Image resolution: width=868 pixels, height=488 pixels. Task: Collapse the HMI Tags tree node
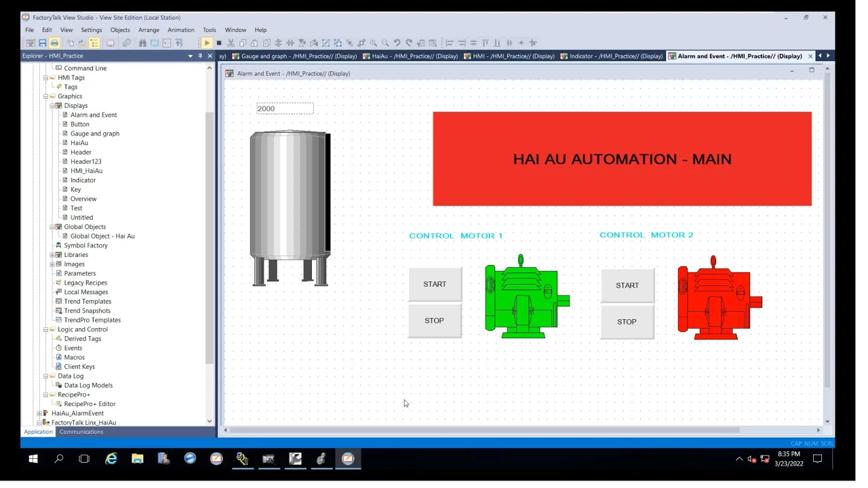tap(45, 78)
